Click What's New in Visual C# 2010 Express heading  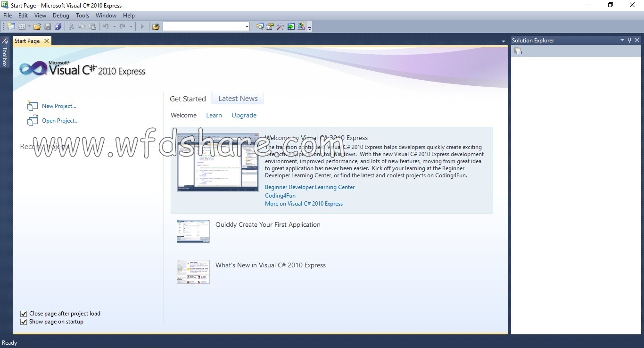point(271,265)
